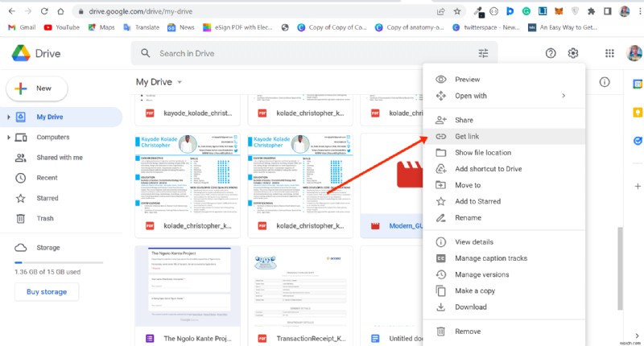This screenshot has height=346, width=644.
Task: Choose Rename from the context menu
Action: click(x=504, y=217)
